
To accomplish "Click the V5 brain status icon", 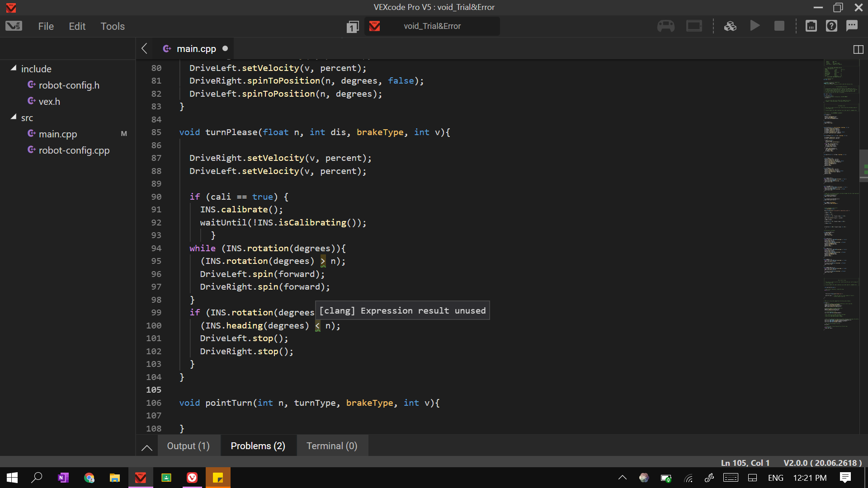I will [694, 26].
